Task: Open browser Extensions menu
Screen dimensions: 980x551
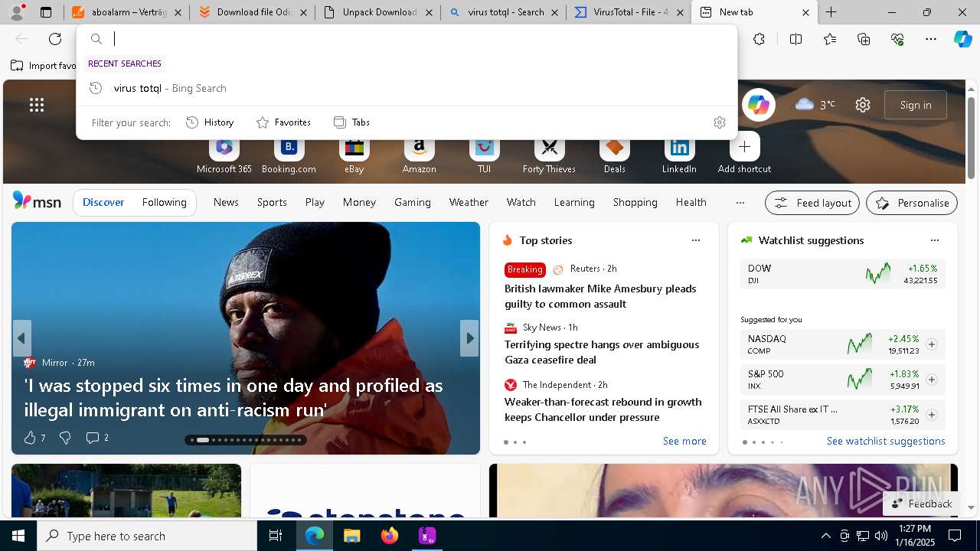Action: point(759,39)
